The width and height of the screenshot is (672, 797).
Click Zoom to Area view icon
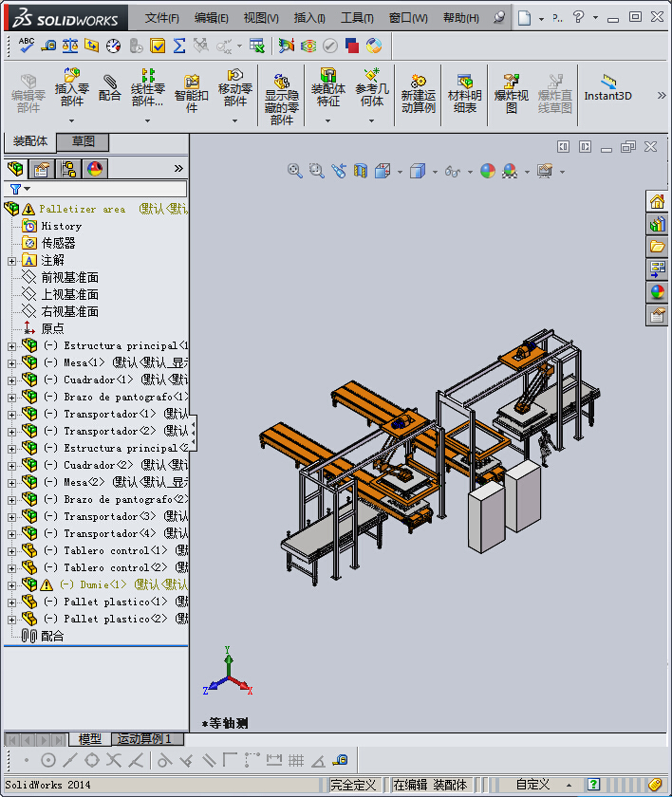317,171
